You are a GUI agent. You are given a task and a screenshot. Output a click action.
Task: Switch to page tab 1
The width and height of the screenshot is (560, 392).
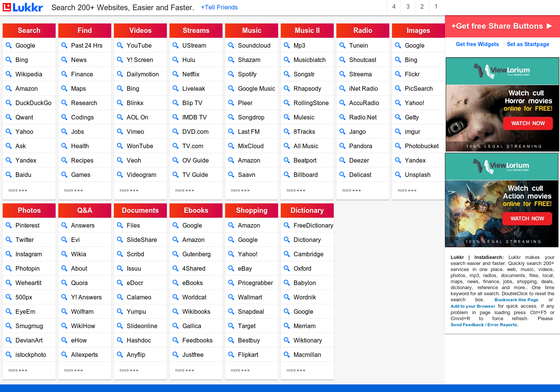tap(436, 7)
